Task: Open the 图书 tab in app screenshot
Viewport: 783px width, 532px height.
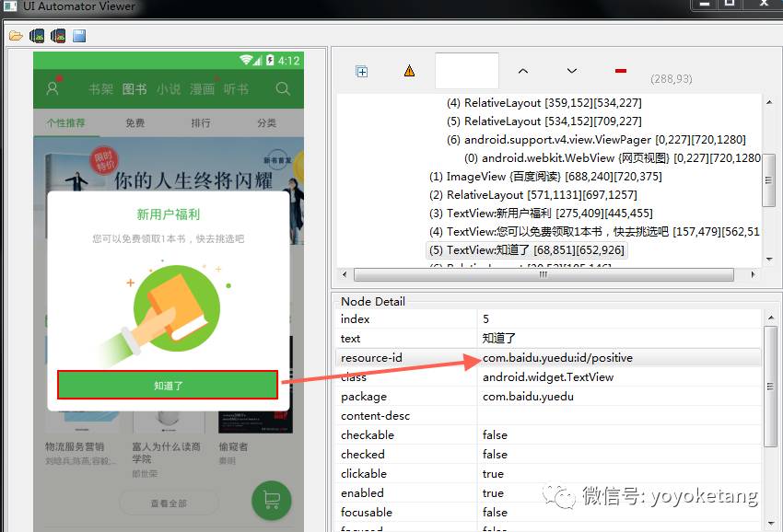Action: 134,89
